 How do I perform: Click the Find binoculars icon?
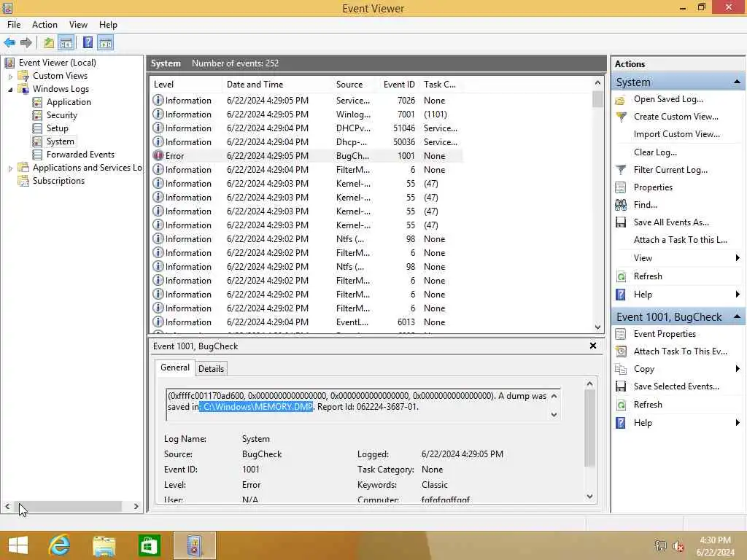coord(621,205)
